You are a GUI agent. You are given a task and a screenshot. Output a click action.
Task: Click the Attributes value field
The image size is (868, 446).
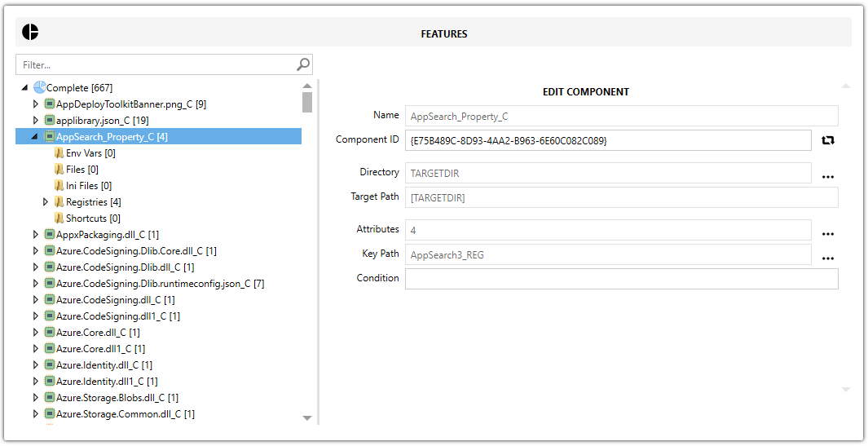coord(608,230)
